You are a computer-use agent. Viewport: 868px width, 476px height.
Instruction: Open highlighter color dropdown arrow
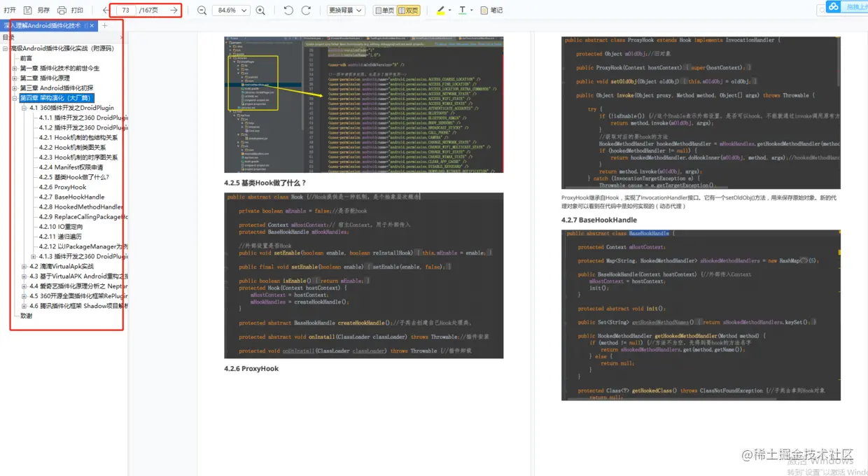[450, 10]
